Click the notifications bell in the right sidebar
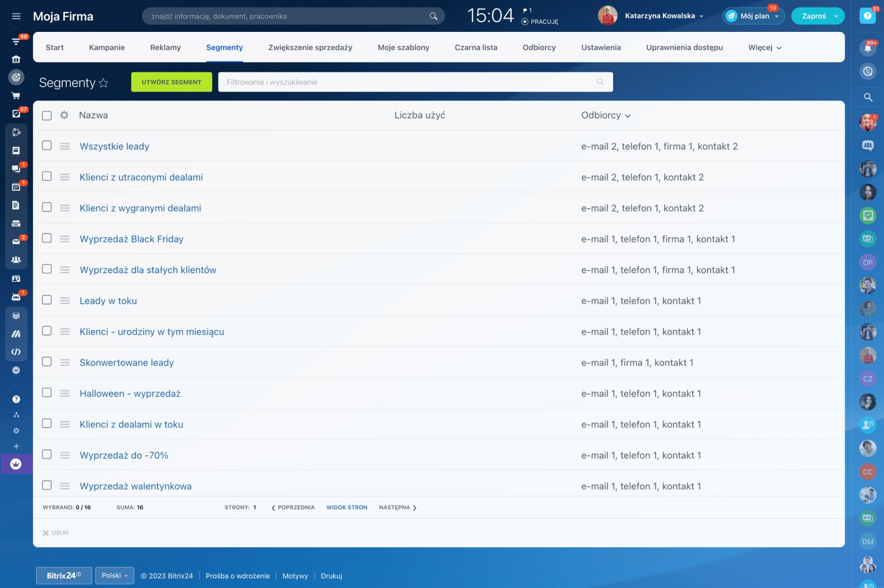The height and width of the screenshot is (588, 884). pos(868,48)
